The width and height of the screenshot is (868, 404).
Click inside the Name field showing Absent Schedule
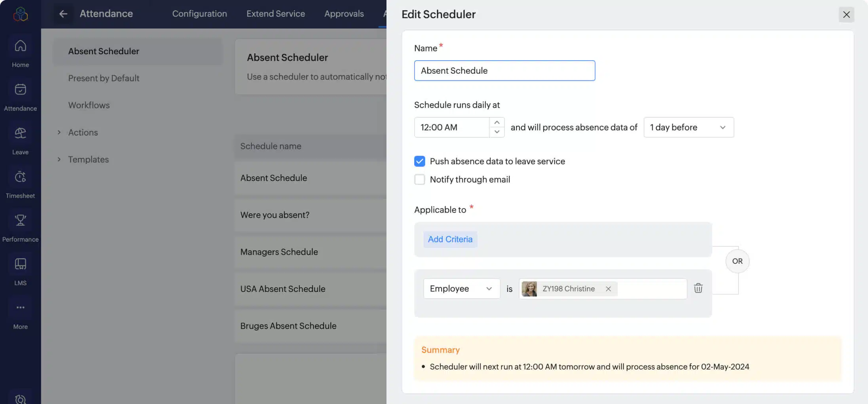pos(504,71)
